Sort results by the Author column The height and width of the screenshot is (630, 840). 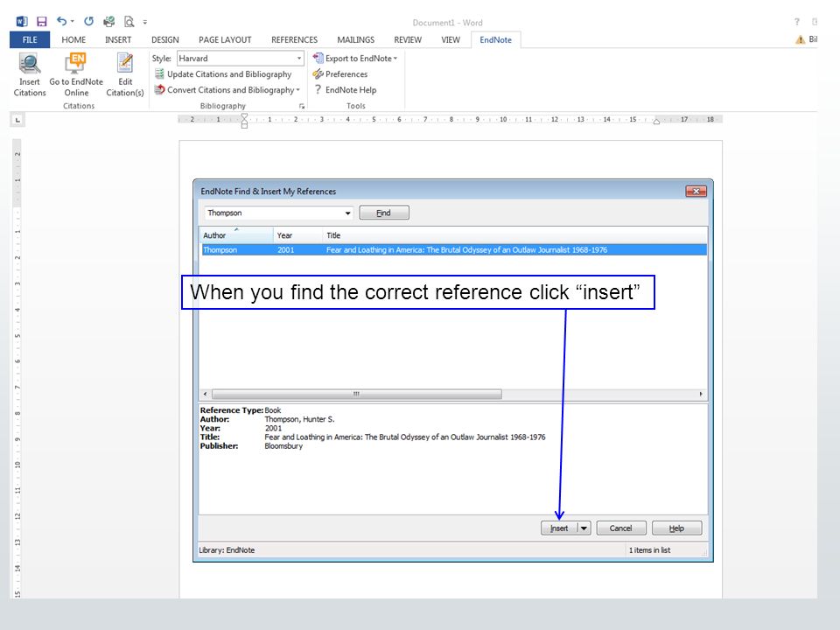pos(236,235)
